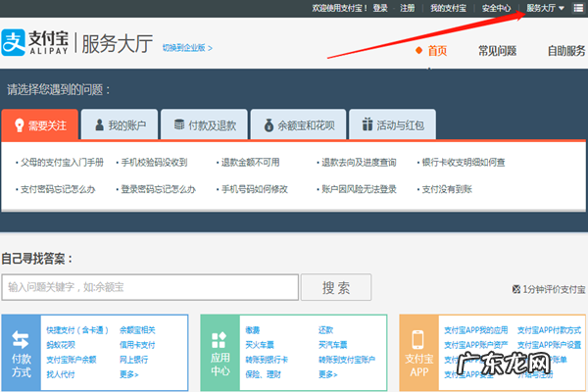
Task: Open 买汽车票 link
Action: click(332, 345)
